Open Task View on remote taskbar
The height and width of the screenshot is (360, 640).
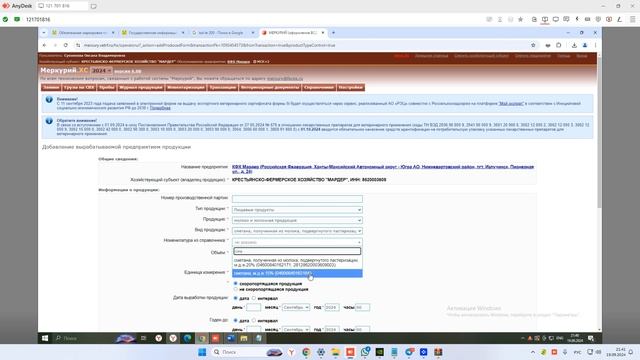pyautogui.click(x=143, y=338)
